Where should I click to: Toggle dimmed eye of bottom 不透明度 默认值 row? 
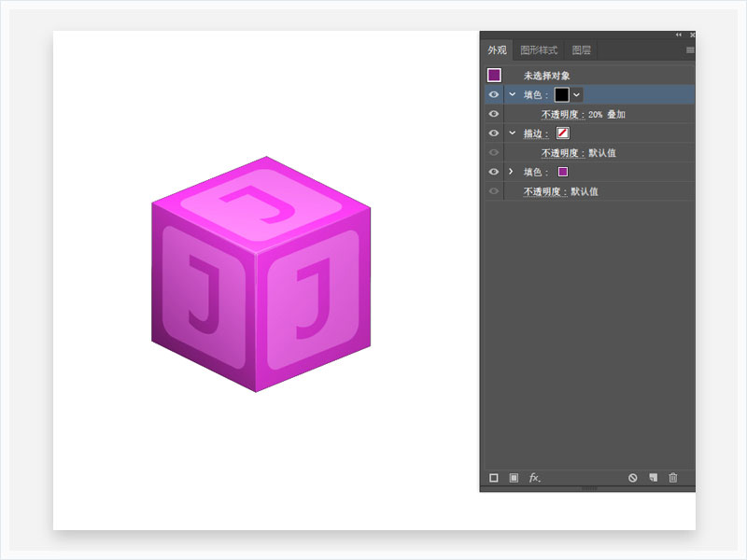pos(494,191)
